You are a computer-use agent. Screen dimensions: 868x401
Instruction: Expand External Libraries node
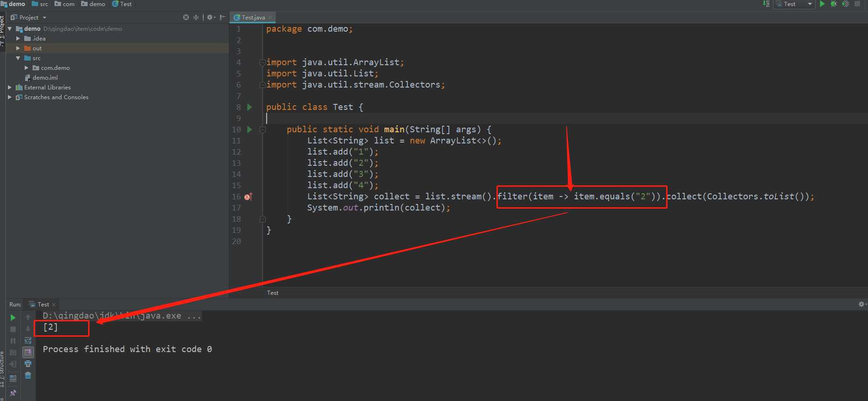[x=9, y=88]
